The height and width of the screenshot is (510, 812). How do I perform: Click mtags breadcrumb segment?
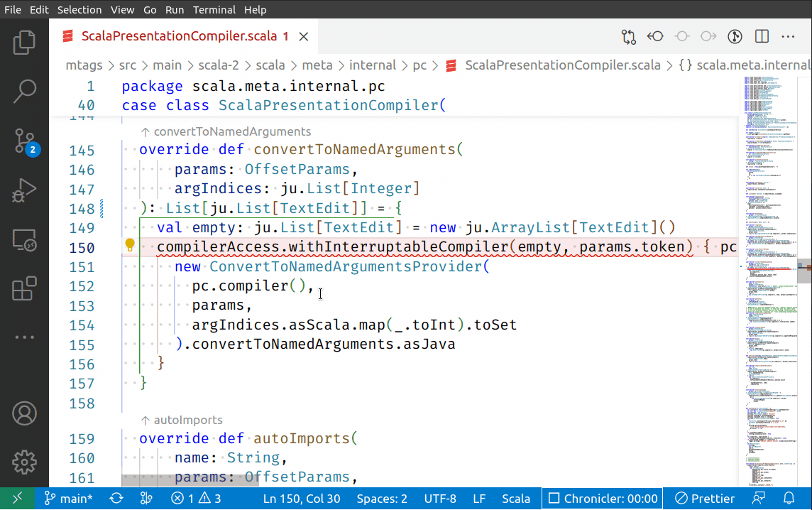click(x=84, y=65)
